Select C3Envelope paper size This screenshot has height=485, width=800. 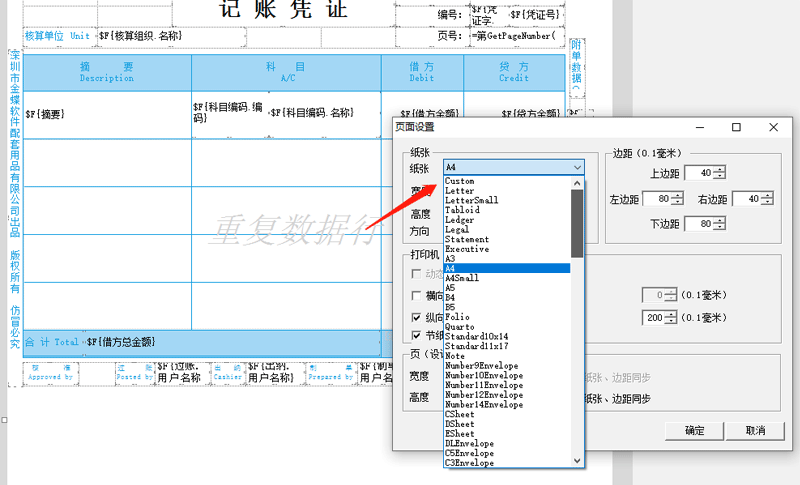coord(507,463)
